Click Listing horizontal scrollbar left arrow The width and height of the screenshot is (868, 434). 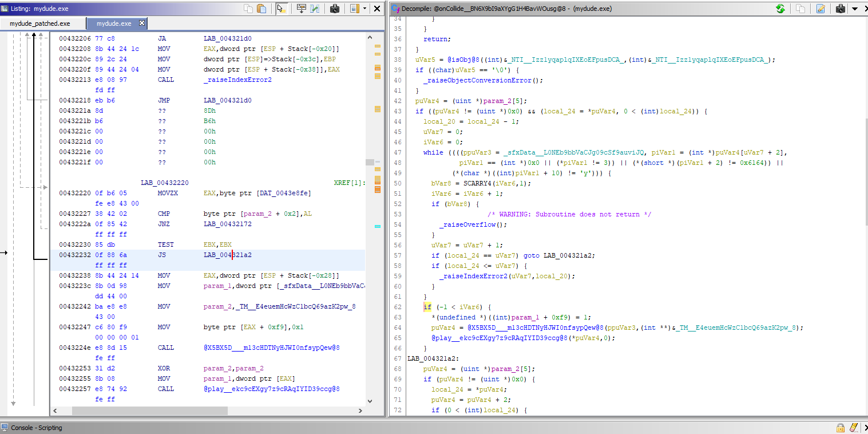[54, 411]
